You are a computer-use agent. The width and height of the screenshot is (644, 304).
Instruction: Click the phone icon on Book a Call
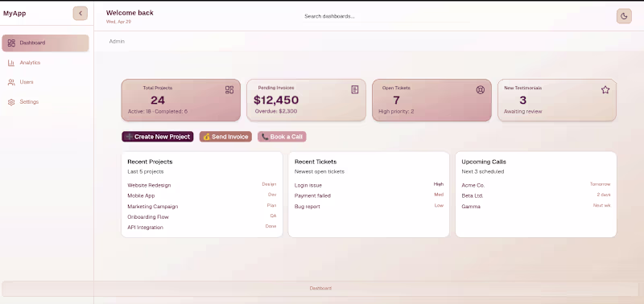click(265, 137)
